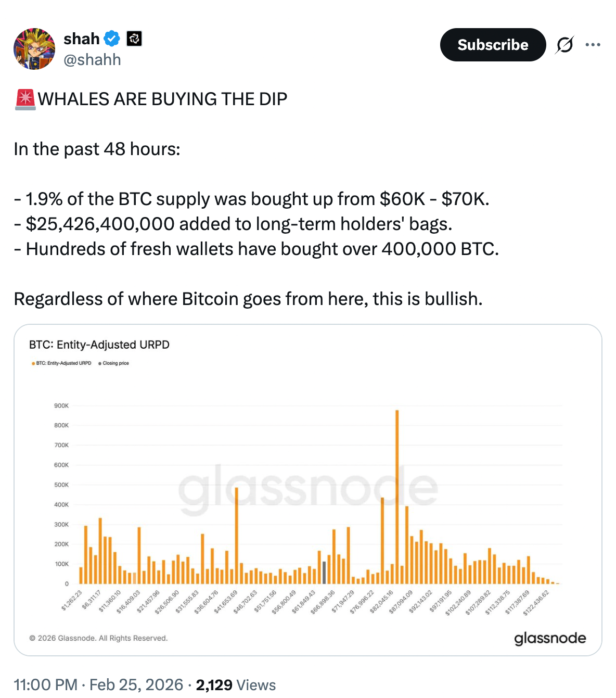Click the affiliate badge icon next to shah's name

pos(135,38)
